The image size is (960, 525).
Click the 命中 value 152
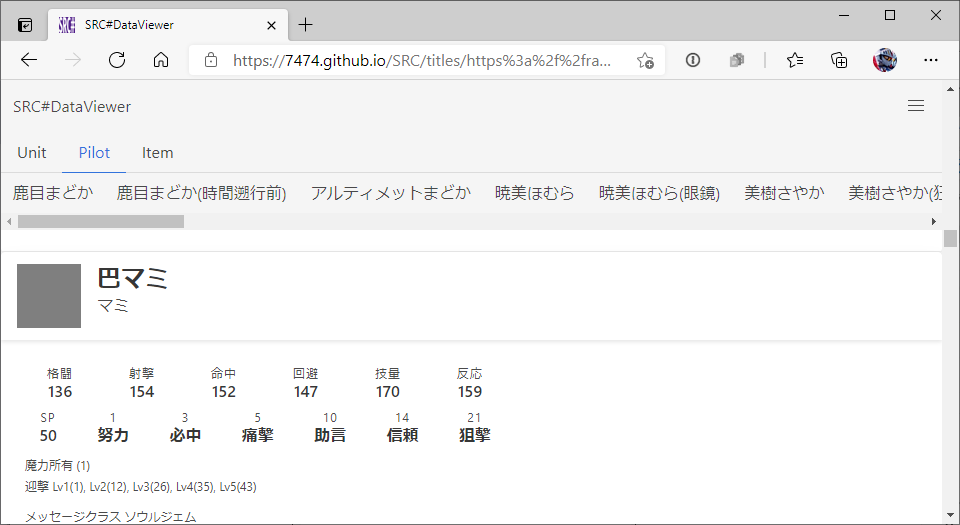[x=223, y=392]
